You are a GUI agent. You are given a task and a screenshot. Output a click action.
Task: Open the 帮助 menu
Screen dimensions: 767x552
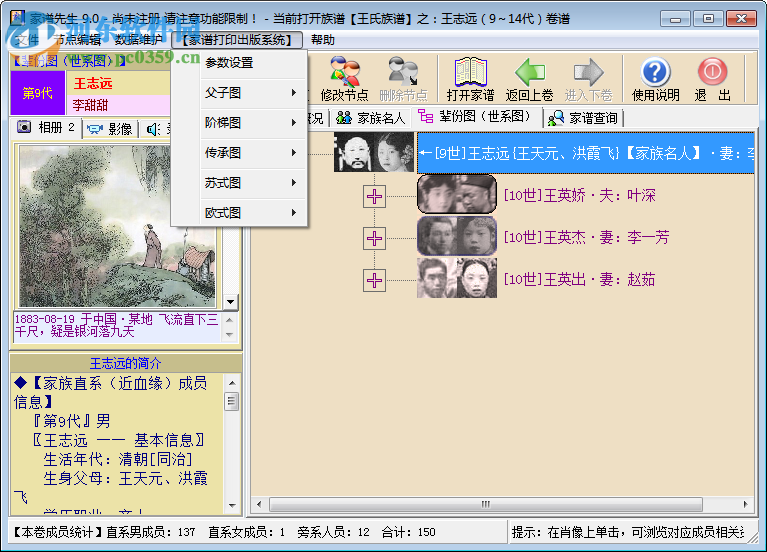point(323,40)
